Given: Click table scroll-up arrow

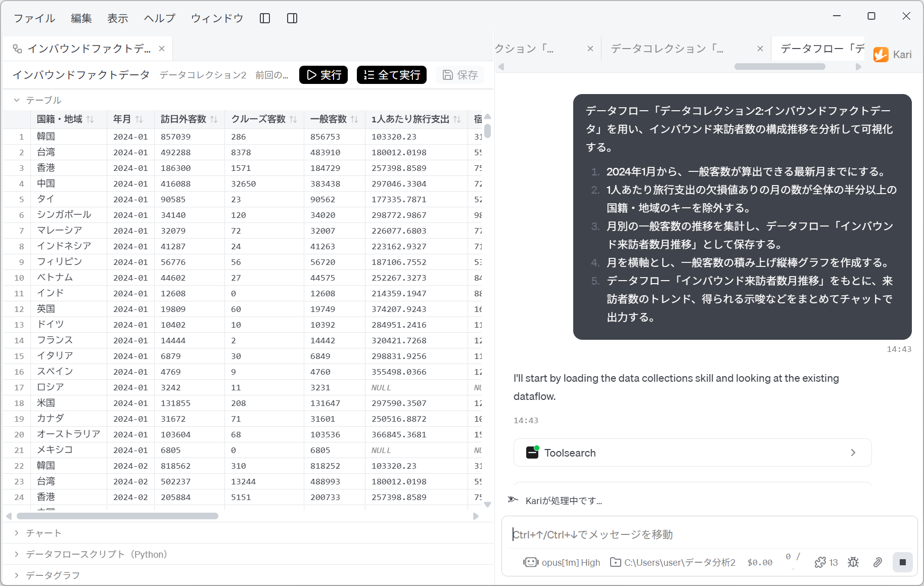Looking at the screenshot, I should click(x=487, y=117).
